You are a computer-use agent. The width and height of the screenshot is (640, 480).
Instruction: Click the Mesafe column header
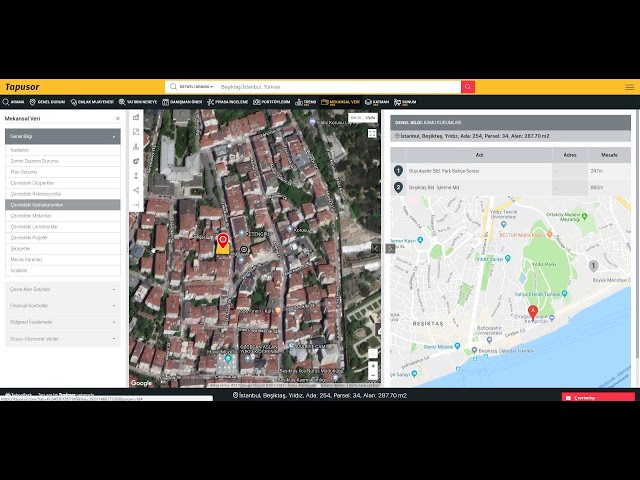609,155
